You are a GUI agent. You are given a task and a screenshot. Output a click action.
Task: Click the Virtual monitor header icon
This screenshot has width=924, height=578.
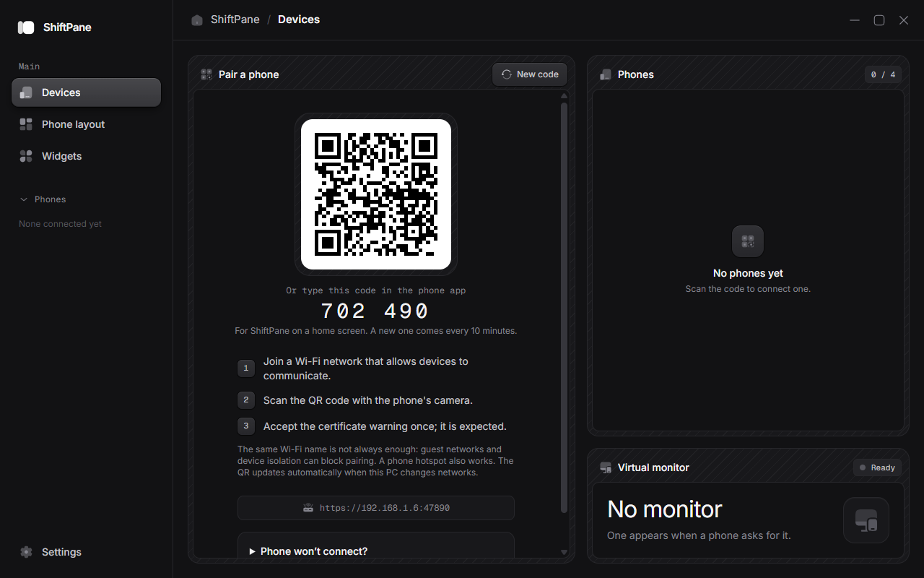[x=606, y=467]
